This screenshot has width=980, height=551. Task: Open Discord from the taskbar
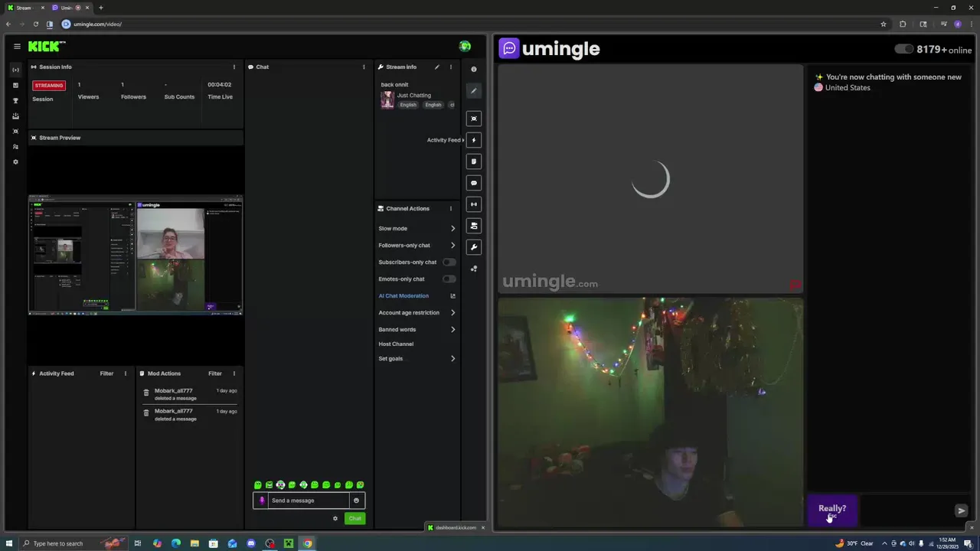click(x=251, y=543)
